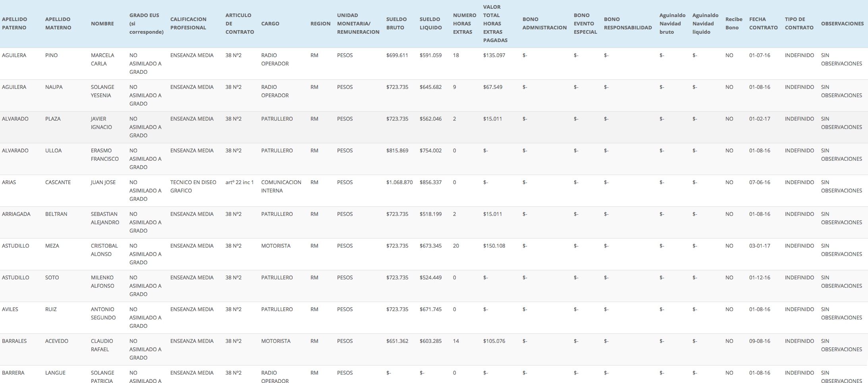Click maternal surname LANGUE
This screenshot has width=868, height=383.
coord(55,373)
